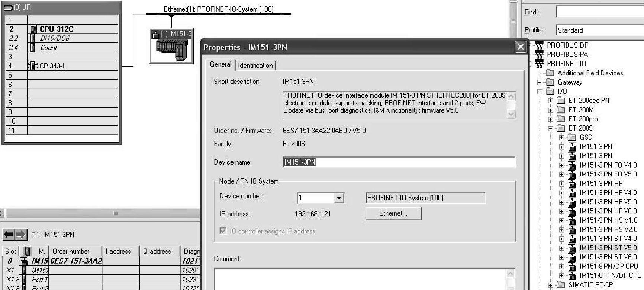Click the PROFINET-IO-System (100) field in the dialog
The width and height of the screenshot is (644, 290).
[x=425, y=198]
